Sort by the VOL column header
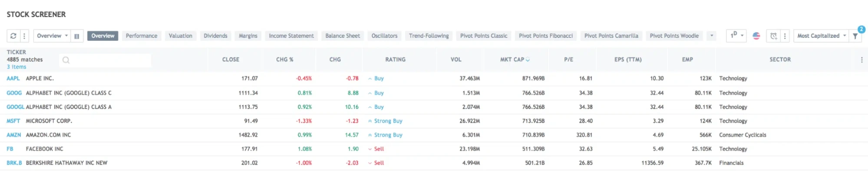Screen dimensions: 868x171 (x=456, y=60)
